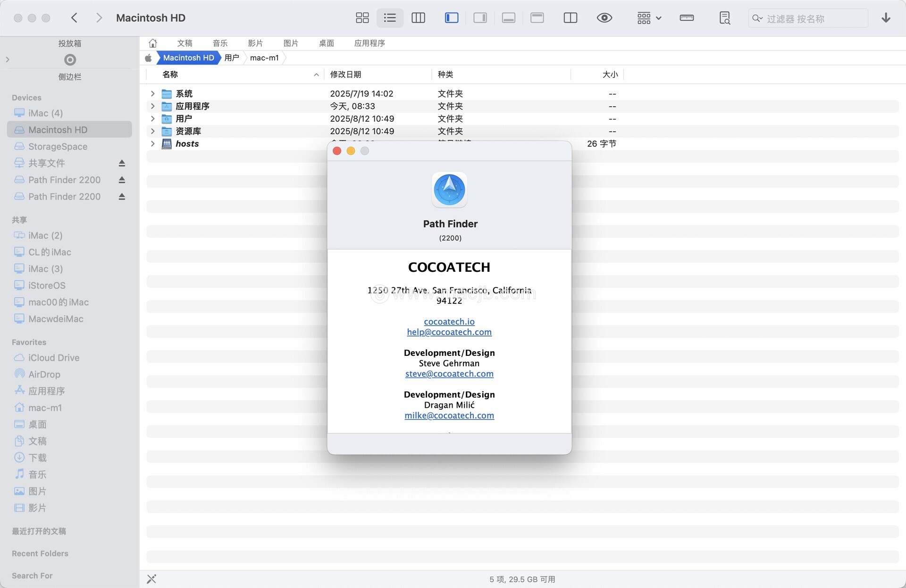
Task: Go back with the left chevron
Action: tap(74, 18)
